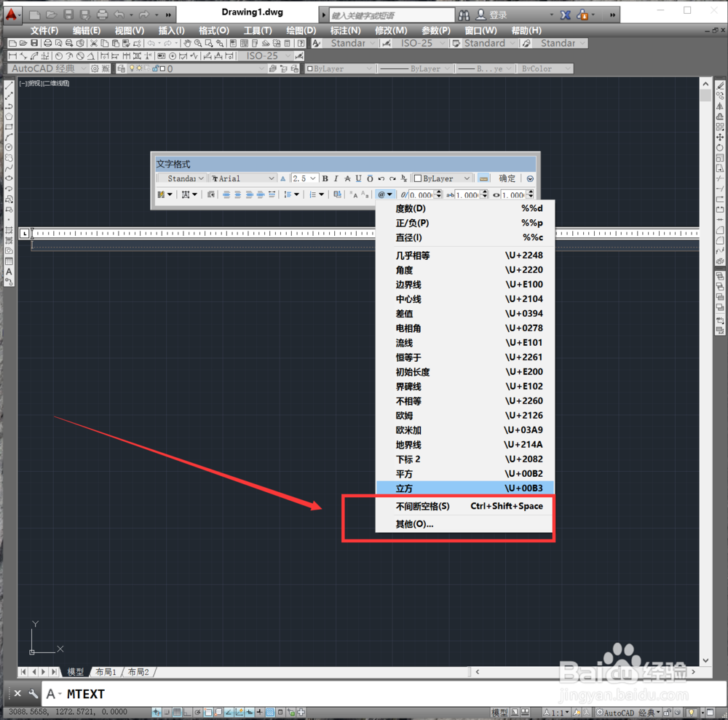Align paragraph text left
728x720 pixels.
pos(226,194)
